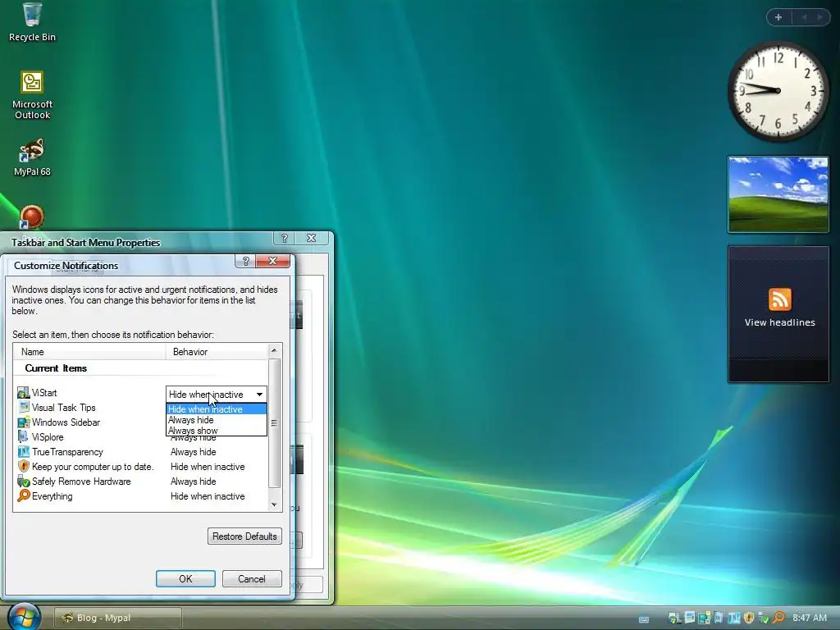Screen dimensions: 840x630
Task: Select the Windows Sidebar row name
Action: pos(66,422)
